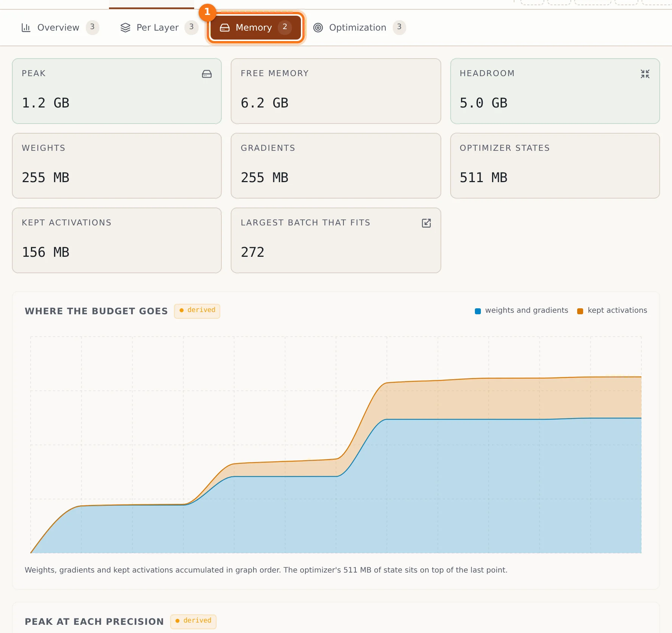Click the 'Peak At Each Precision' heading
The image size is (672, 633).
[94, 622]
